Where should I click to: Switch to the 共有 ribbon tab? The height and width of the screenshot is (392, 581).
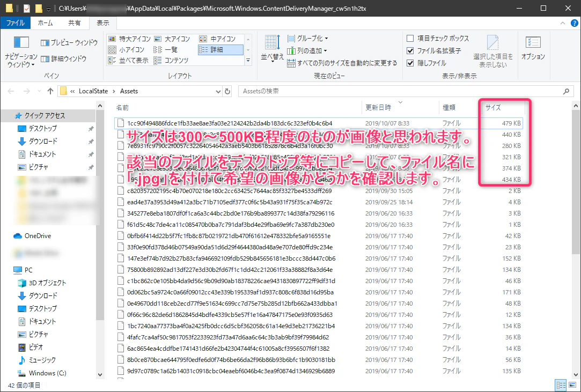pyautogui.click(x=74, y=23)
